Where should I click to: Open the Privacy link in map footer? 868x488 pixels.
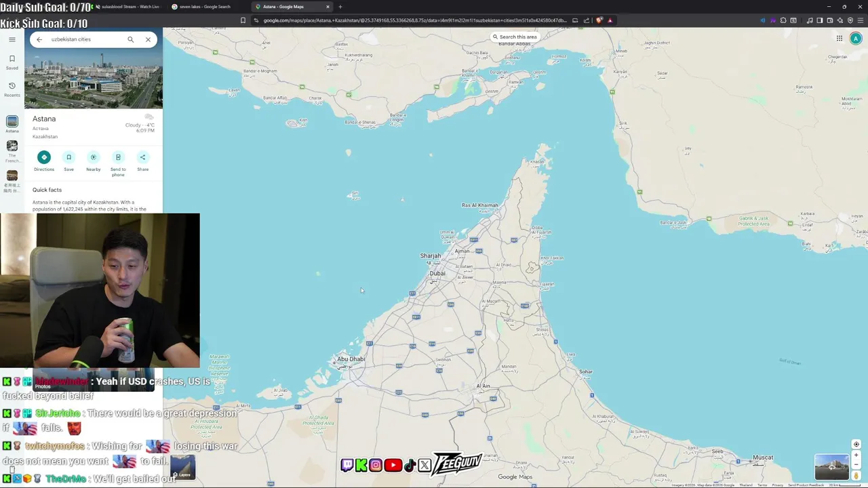tap(778, 485)
